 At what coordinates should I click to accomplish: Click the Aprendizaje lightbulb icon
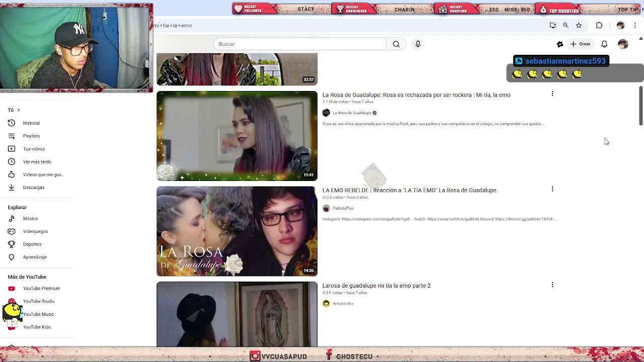click(x=12, y=257)
